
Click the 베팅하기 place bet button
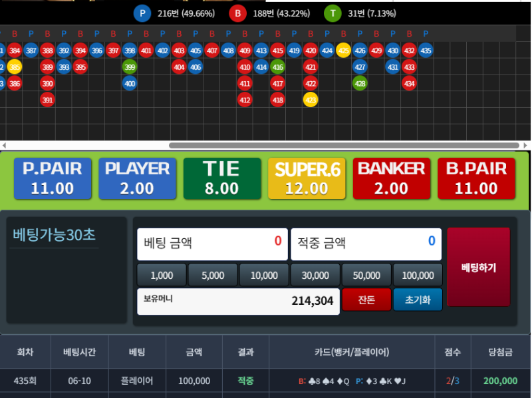point(479,268)
